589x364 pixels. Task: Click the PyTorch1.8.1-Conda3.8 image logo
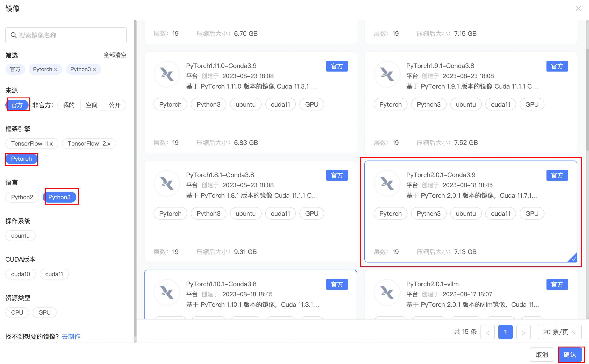point(167,183)
